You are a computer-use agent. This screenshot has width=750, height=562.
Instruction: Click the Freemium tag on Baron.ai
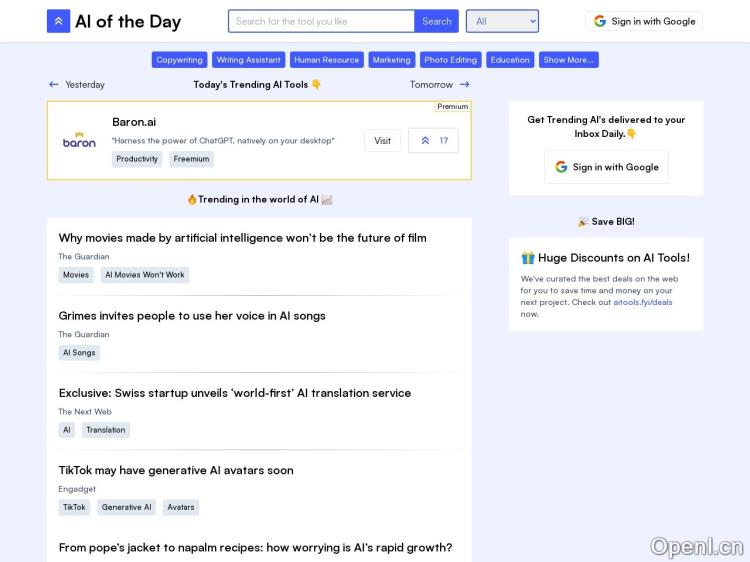[191, 159]
